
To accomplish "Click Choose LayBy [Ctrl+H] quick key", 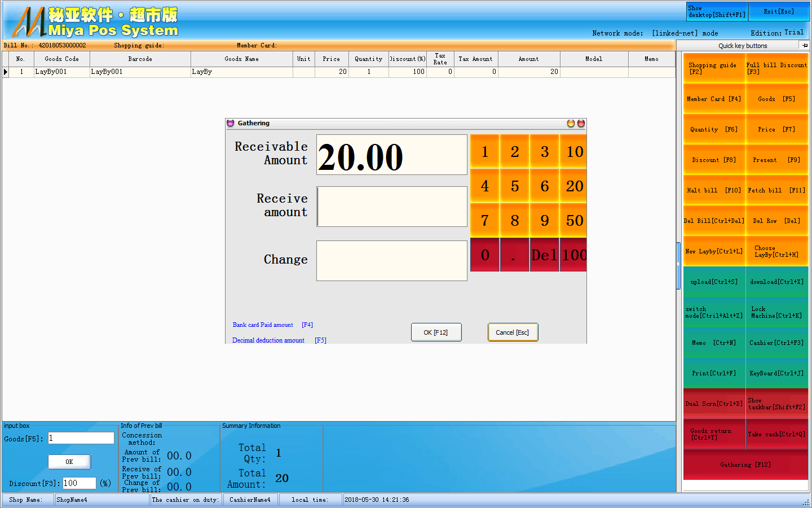I will pos(776,251).
